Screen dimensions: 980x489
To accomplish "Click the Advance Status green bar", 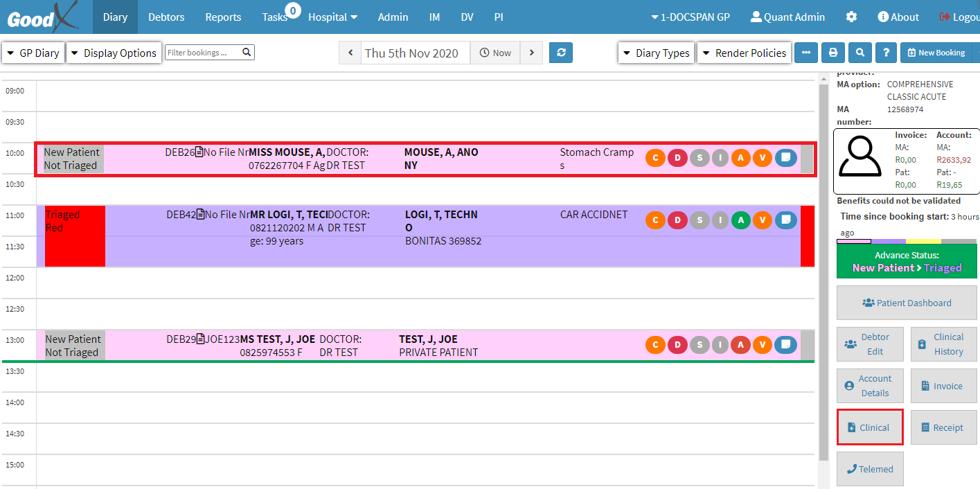I will point(906,261).
